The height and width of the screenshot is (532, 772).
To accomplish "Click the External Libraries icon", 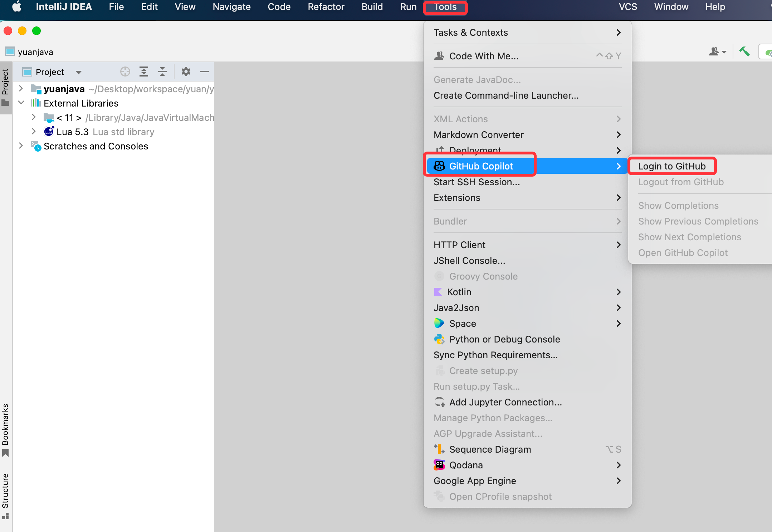I will pyautogui.click(x=36, y=103).
